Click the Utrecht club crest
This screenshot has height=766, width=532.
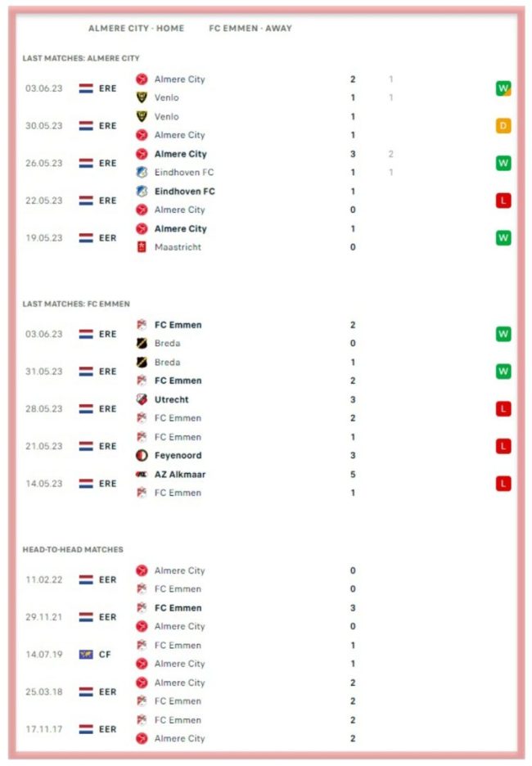click(x=142, y=399)
